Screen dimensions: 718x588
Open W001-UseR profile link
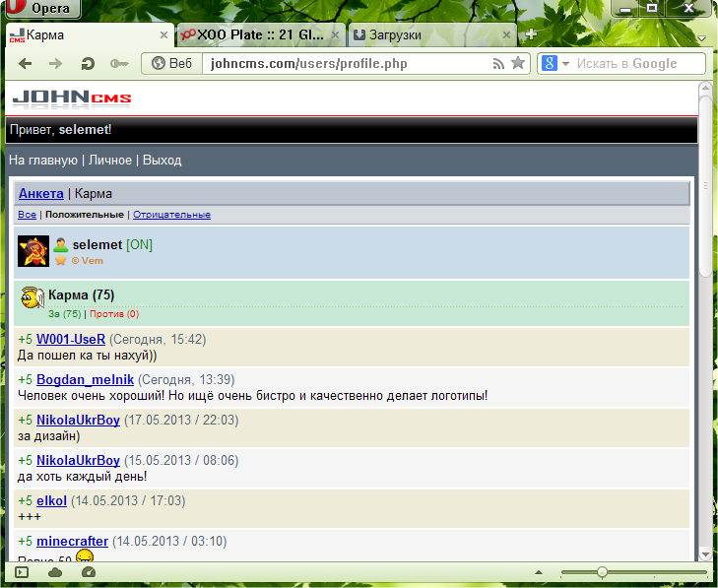pos(71,339)
